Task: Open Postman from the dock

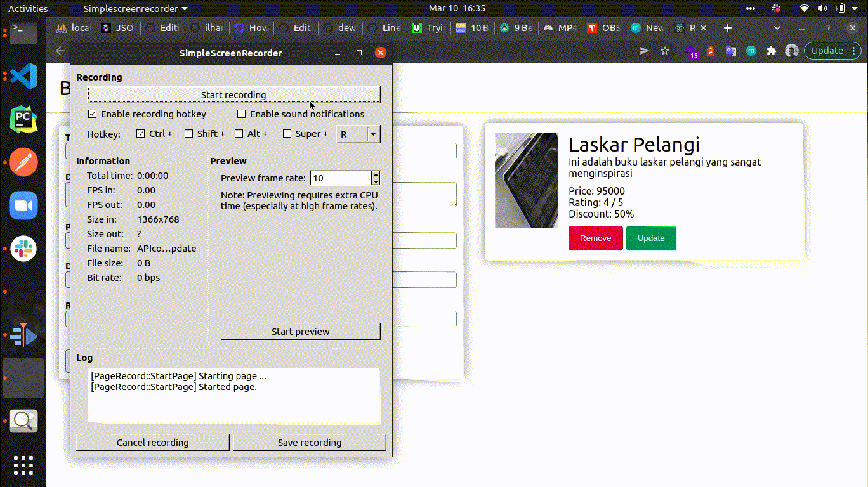Action: point(23,162)
